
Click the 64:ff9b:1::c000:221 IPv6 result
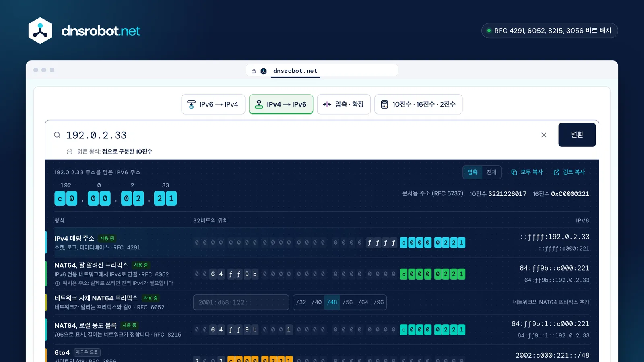(550, 324)
